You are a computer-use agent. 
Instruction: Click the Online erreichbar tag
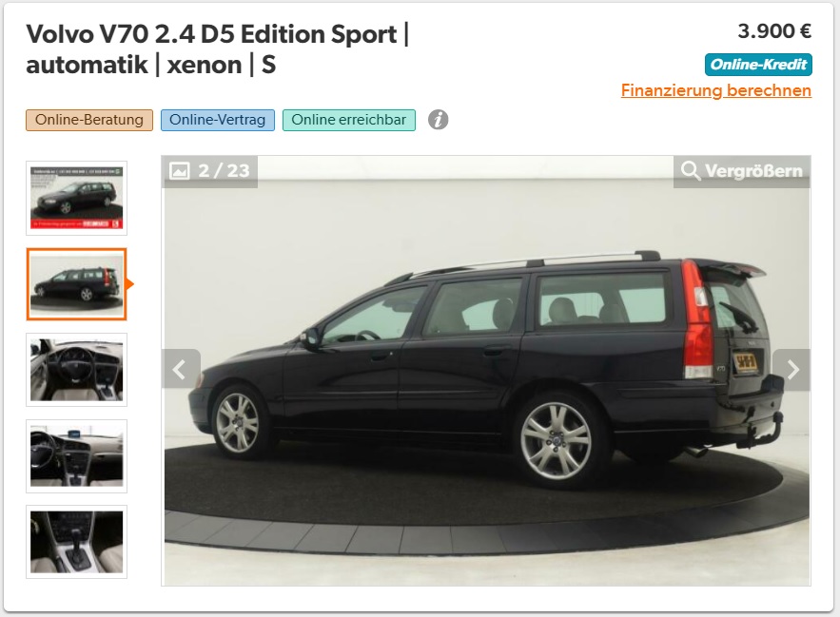349,120
